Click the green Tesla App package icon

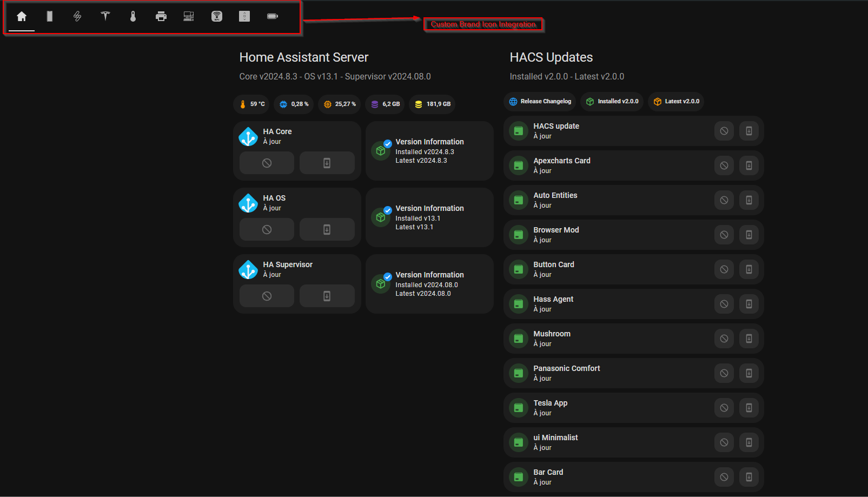click(x=518, y=408)
